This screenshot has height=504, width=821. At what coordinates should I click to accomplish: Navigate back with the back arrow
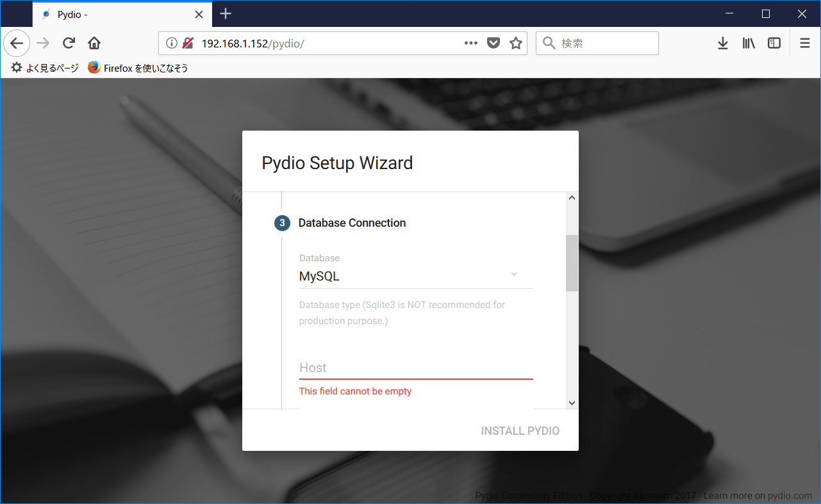pos(16,43)
